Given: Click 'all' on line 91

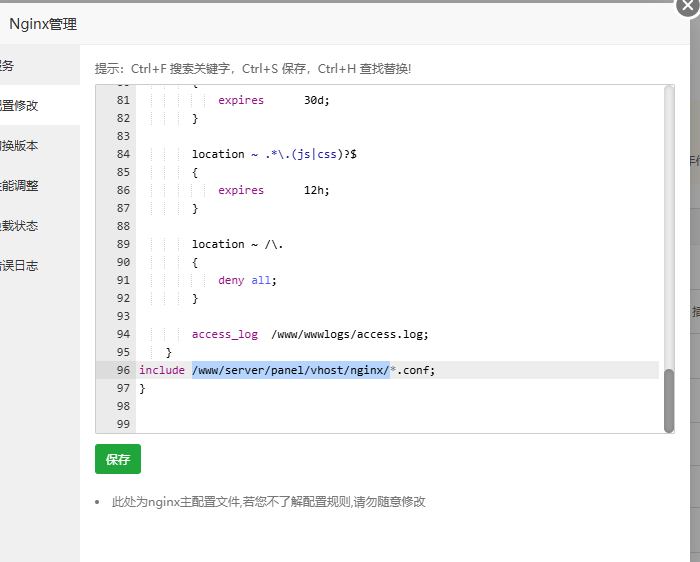Looking at the screenshot, I should click(261, 280).
